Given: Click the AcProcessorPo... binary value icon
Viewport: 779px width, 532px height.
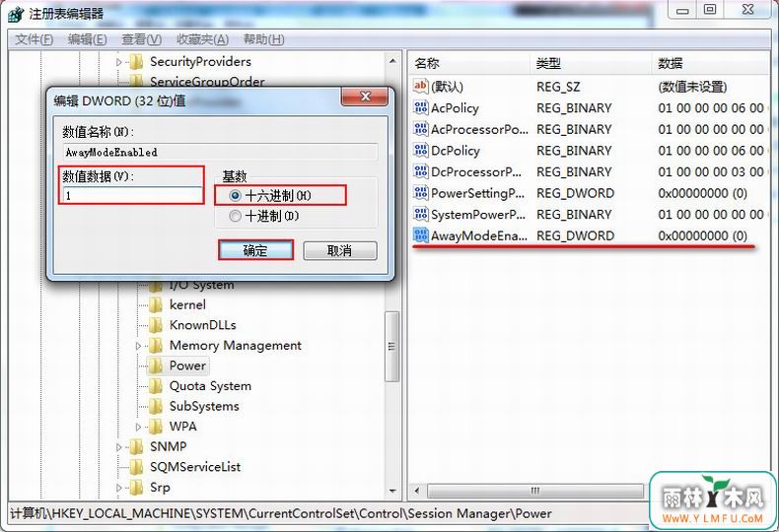Looking at the screenshot, I should [x=420, y=129].
